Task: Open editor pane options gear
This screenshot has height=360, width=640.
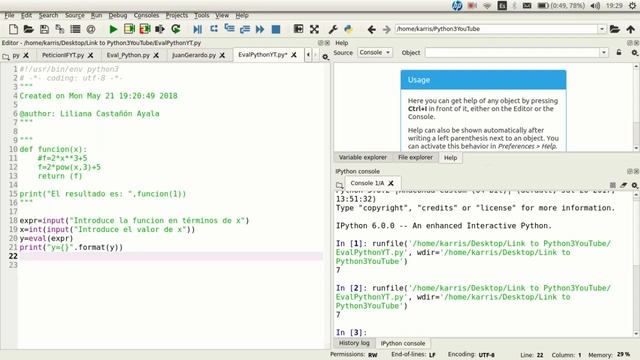Action: 325,57
